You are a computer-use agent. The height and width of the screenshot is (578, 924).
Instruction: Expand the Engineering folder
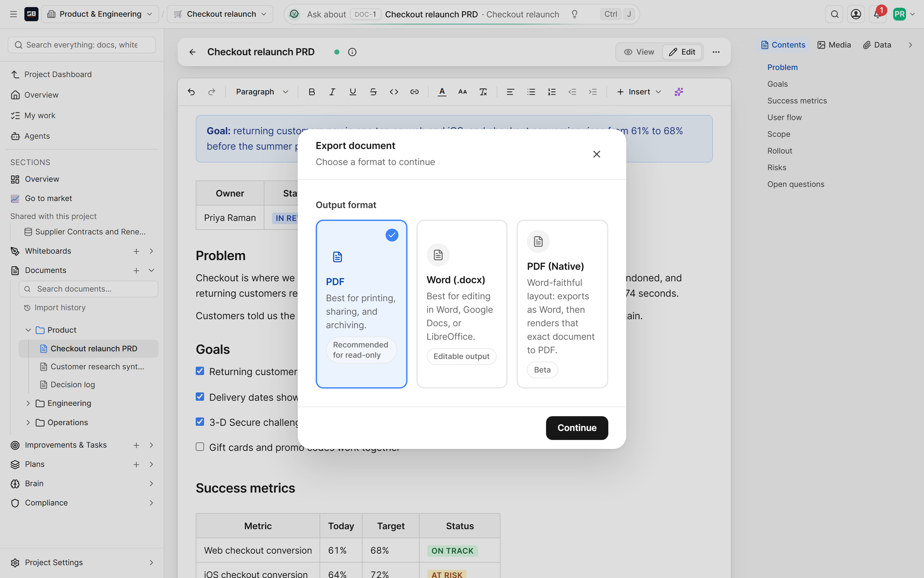tap(28, 403)
